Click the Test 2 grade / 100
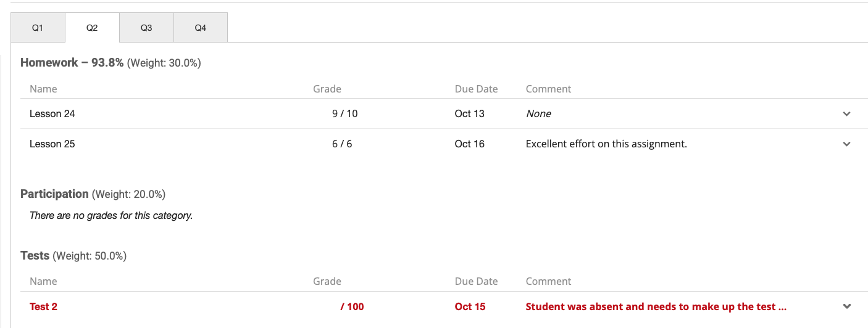Image resolution: width=868 pixels, height=328 pixels. (x=352, y=307)
